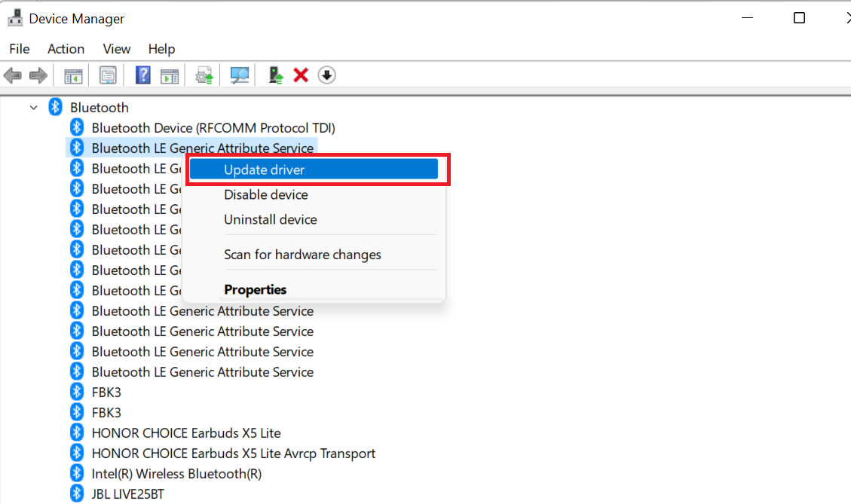This screenshot has height=504, width=851.
Task: Choose Update driver from the context menu
Action: 314,170
